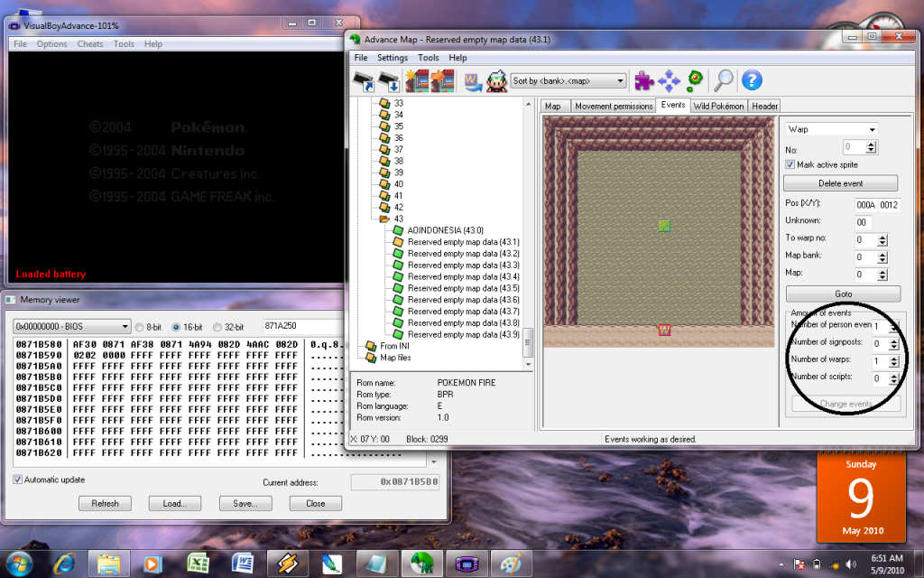Open the blue feather taskbar application
Screen dimensions: 924x578
click(332, 564)
